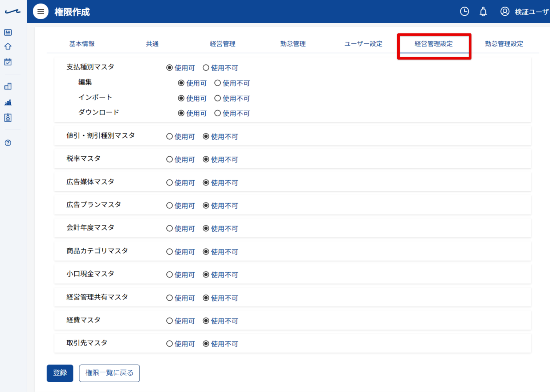Image resolution: width=550 pixels, height=392 pixels.
Task: Set 会計年度マスタ to 使用可
Action: (x=170, y=228)
